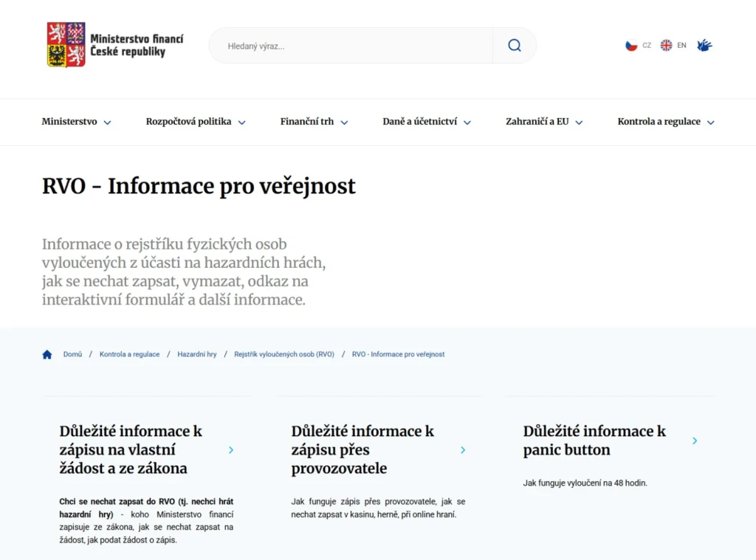Image resolution: width=756 pixels, height=560 pixels.
Task: Click the home icon in breadcrumbs
Action: coord(47,355)
